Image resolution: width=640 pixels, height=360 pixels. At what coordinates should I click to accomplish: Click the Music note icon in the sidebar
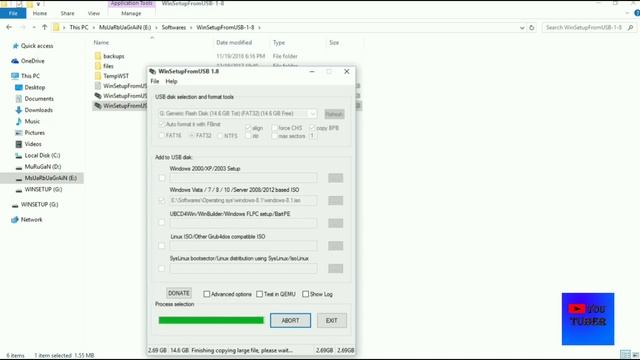pyautogui.click(x=18, y=121)
